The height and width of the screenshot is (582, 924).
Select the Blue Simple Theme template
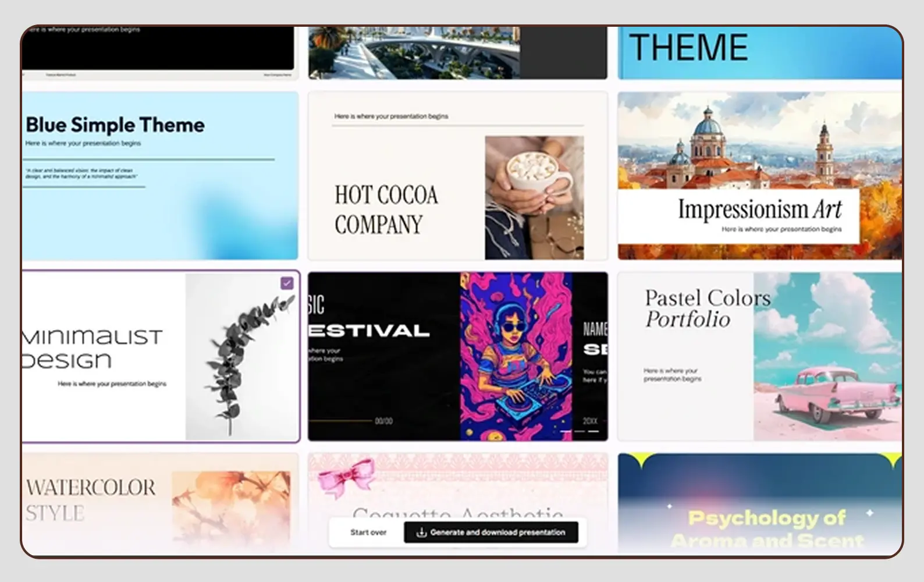pyautogui.click(x=115, y=125)
